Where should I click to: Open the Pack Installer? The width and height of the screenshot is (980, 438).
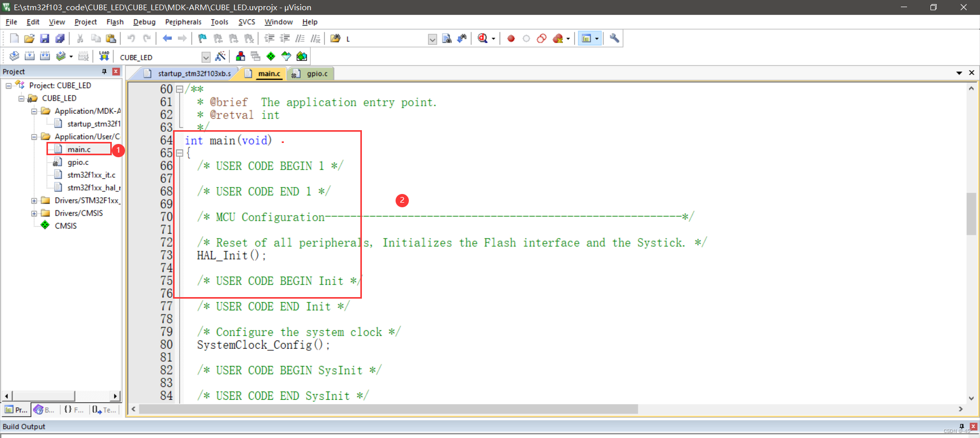[302, 56]
